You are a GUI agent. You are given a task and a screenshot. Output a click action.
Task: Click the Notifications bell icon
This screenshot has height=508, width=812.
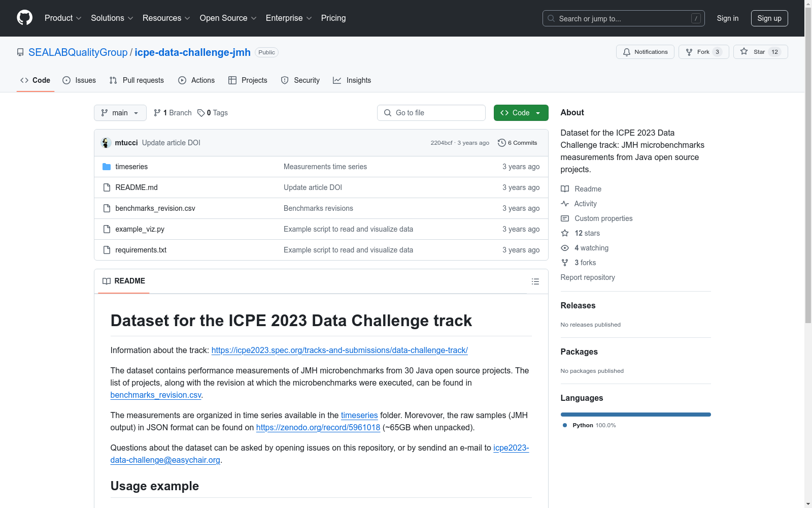click(627, 52)
